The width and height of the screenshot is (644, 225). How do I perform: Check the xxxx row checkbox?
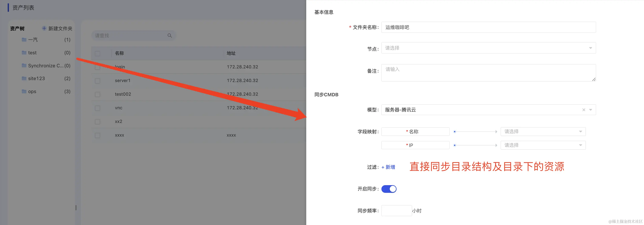98,135
